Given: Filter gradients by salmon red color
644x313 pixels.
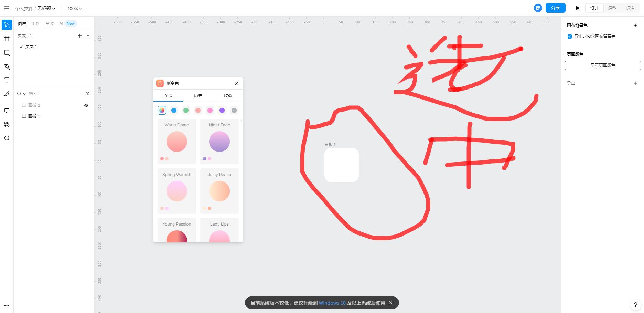Looking at the screenshot, I should tap(198, 110).
